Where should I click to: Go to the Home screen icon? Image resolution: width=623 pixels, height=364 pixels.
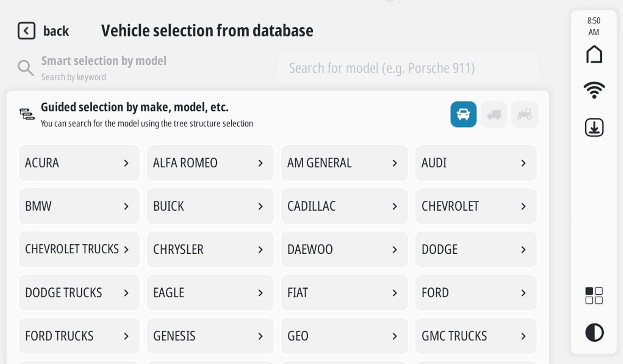click(x=594, y=54)
